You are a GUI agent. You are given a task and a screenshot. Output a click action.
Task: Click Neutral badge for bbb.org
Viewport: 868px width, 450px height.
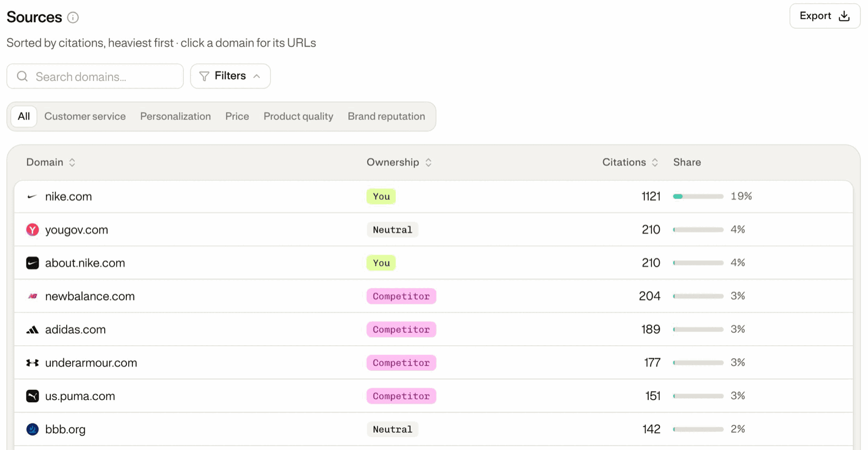tap(393, 429)
